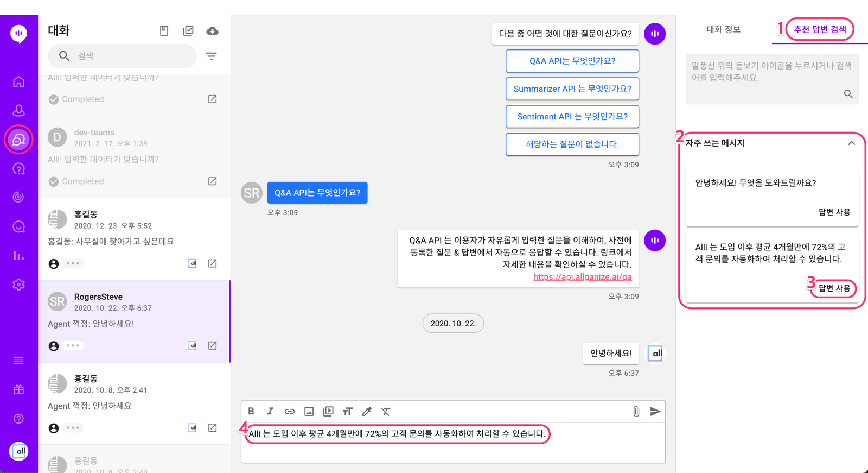Open the users icon in sidebar
This screenshot has width=868, height=473.
point(18,110)
